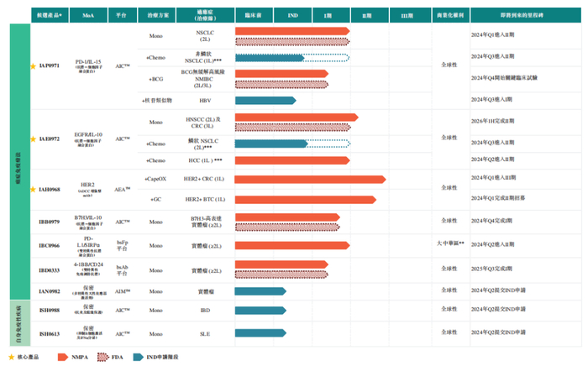Select the 平台 column header
Image resolution: width=588 pixels, height=366 pixels.
pos(123,15)
